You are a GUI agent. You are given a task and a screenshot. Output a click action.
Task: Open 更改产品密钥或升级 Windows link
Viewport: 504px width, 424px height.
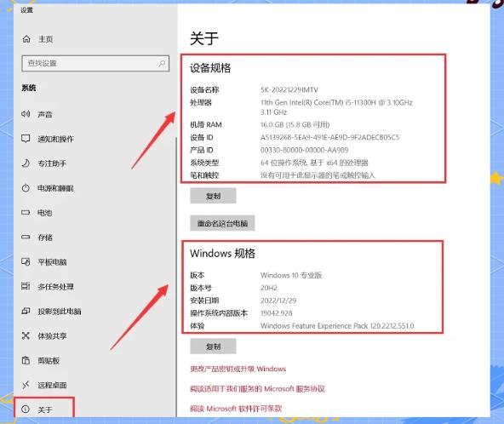pyautogui.click(x=238, y=369)
